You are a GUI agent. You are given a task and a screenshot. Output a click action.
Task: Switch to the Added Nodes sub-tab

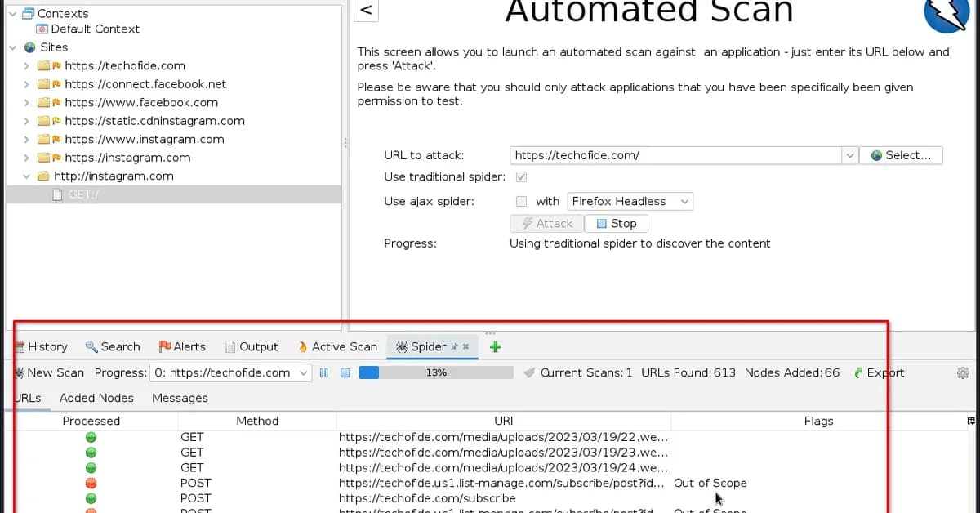pyautogui.click(x=96, y=398)
